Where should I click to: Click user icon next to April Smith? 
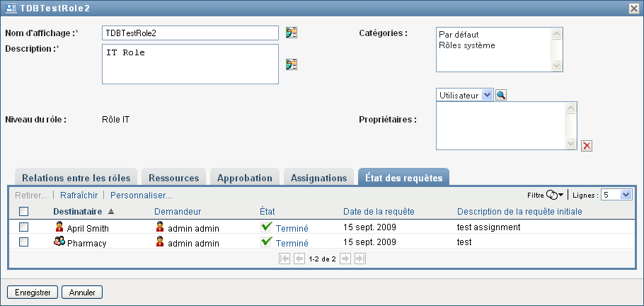coord(59,227)
